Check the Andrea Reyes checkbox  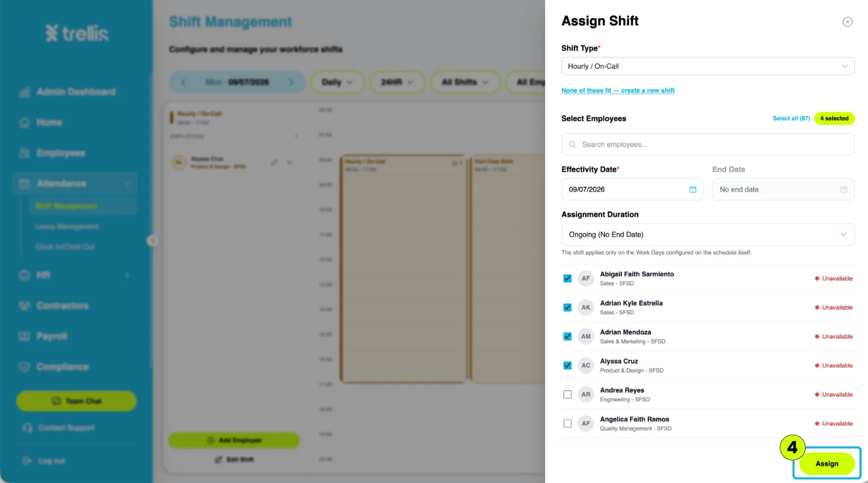tap(567, 395)
